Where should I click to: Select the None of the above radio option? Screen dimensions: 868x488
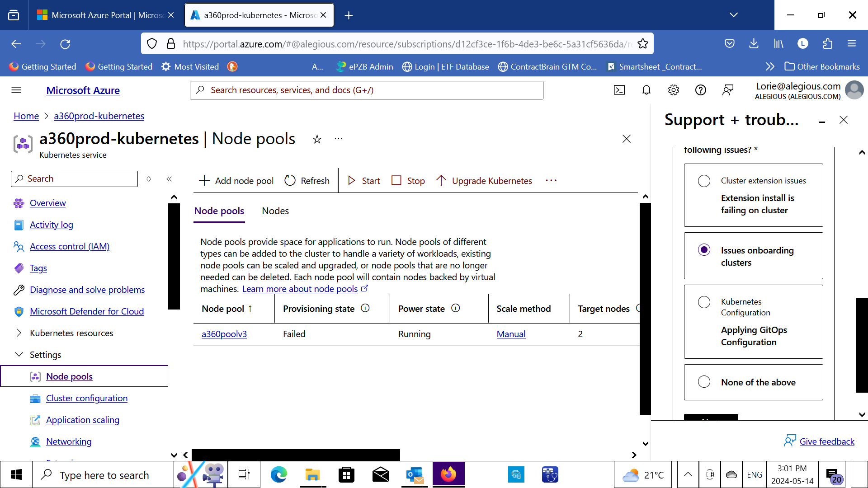[704, 382]
